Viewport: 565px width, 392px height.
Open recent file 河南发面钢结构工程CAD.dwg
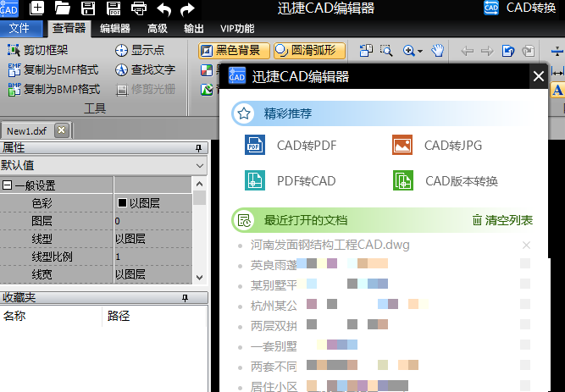tap(330, 246)
